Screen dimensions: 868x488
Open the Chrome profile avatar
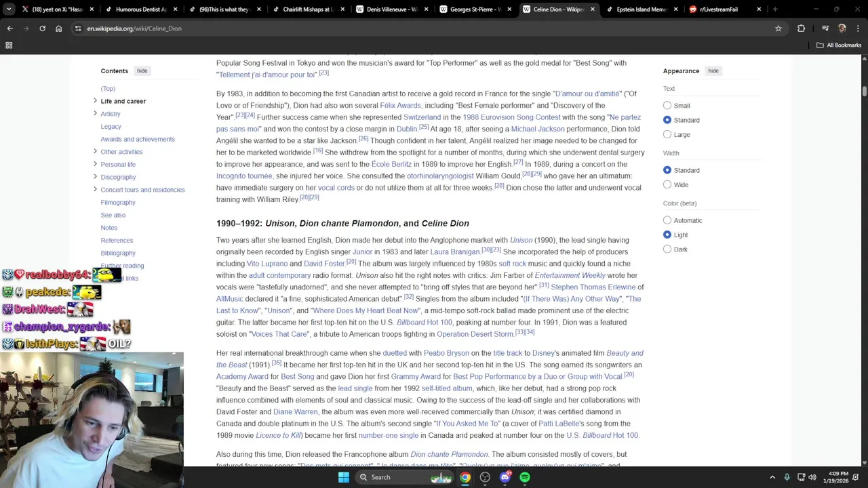[842, 28]
